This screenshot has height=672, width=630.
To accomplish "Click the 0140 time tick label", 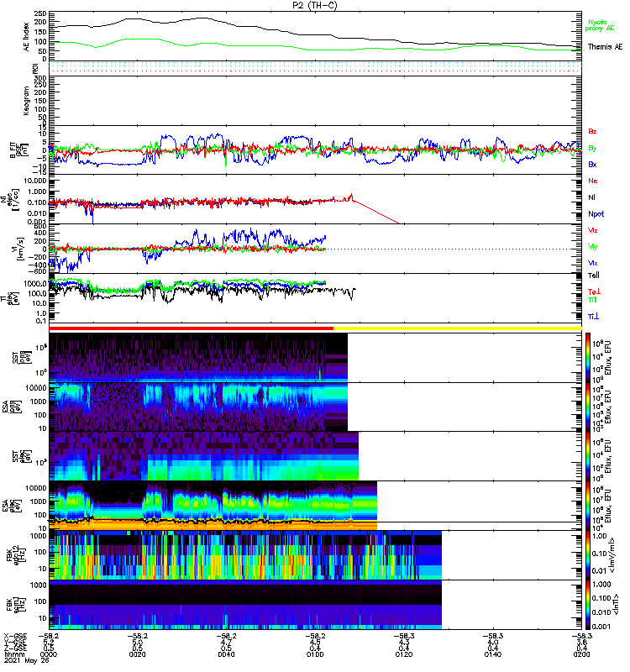I will 492,654.
